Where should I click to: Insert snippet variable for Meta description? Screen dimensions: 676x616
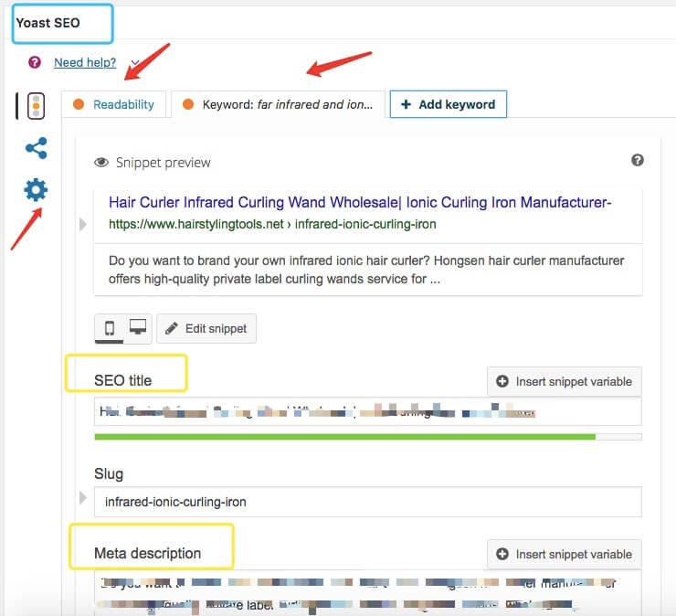pyautogui.click(x=565, y=554)
